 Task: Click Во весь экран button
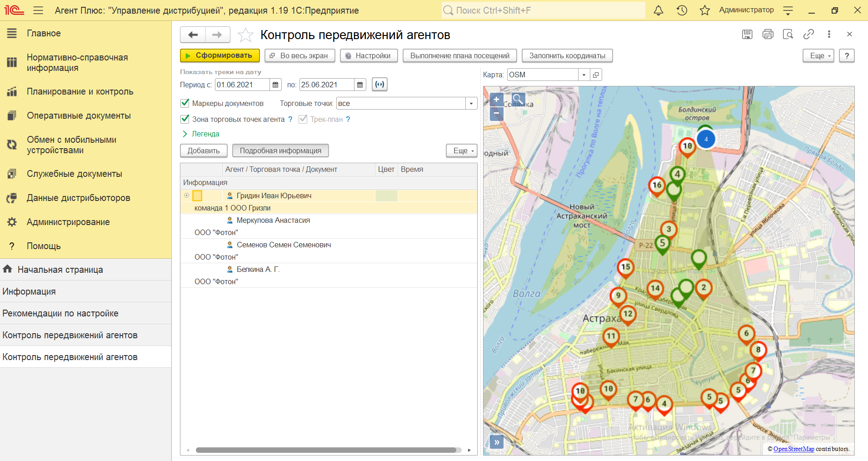click(300, 55)
